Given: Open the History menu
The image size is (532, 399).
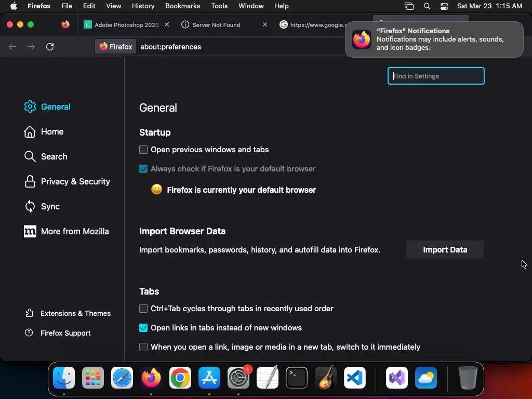Looking at the screenshot, I should coord(143,6).
